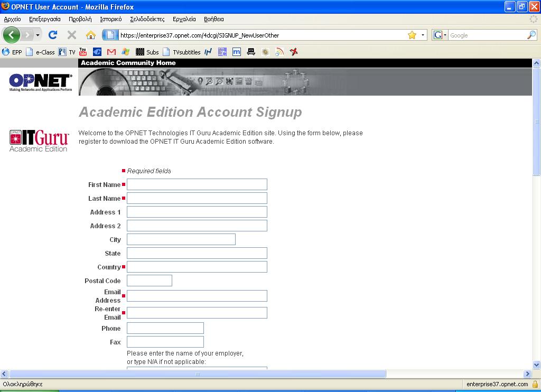The width and height of the screenshot is (541, 392).
Task: Click enterprise37.opnet.com in status bar
Action: (x=497, y=384)
